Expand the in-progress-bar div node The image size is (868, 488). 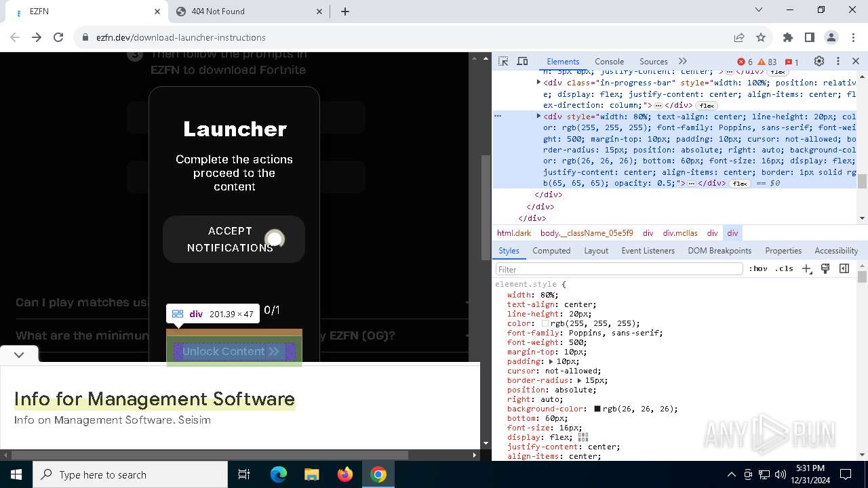click(538, 82)
